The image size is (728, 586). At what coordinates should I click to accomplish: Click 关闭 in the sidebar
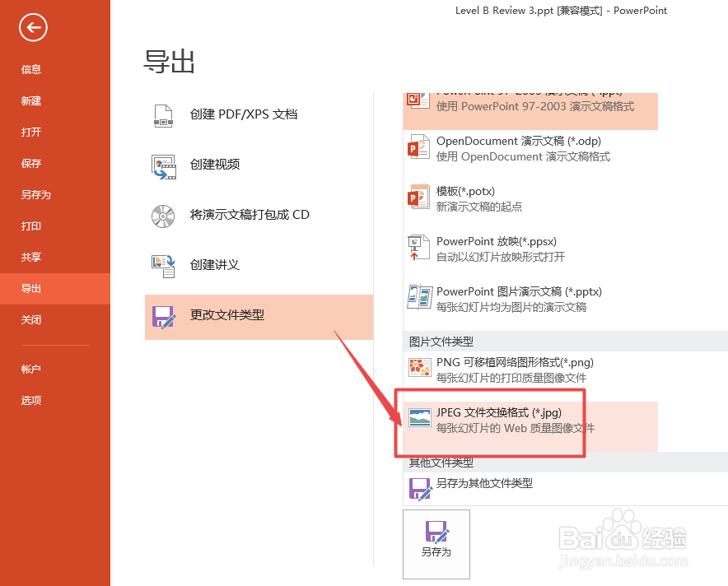[x=31, y=319]
